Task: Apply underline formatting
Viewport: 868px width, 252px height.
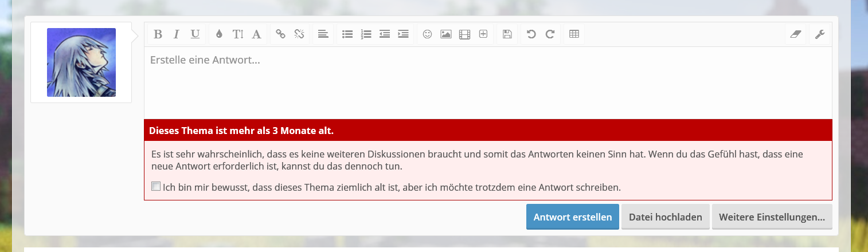Action: coord(195,34)
